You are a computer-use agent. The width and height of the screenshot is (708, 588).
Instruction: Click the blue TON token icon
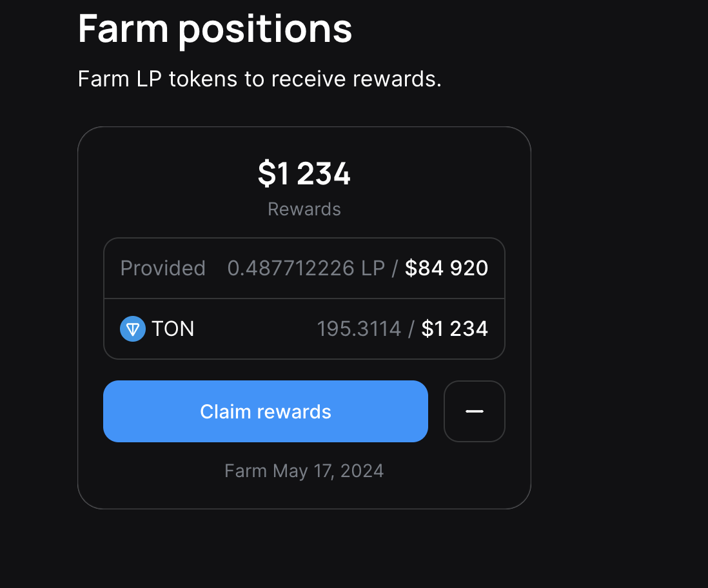pos(133,329)
